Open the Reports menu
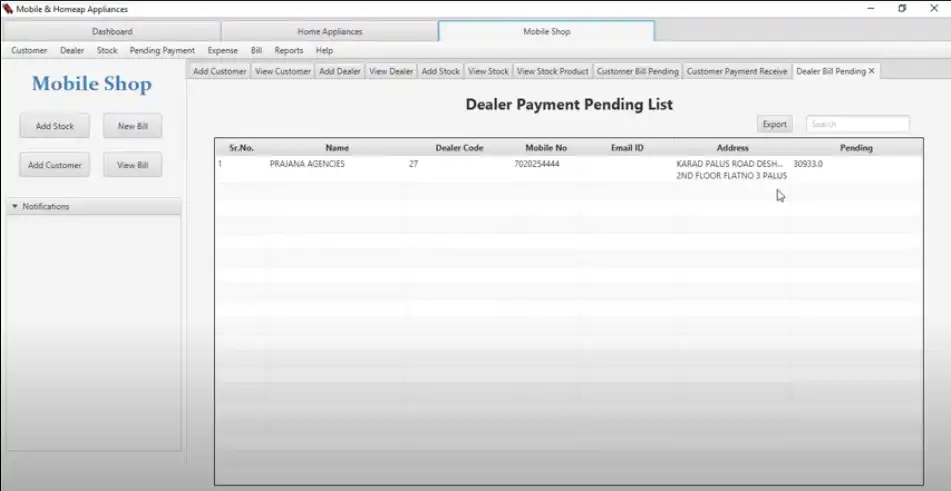 (289, 50)
